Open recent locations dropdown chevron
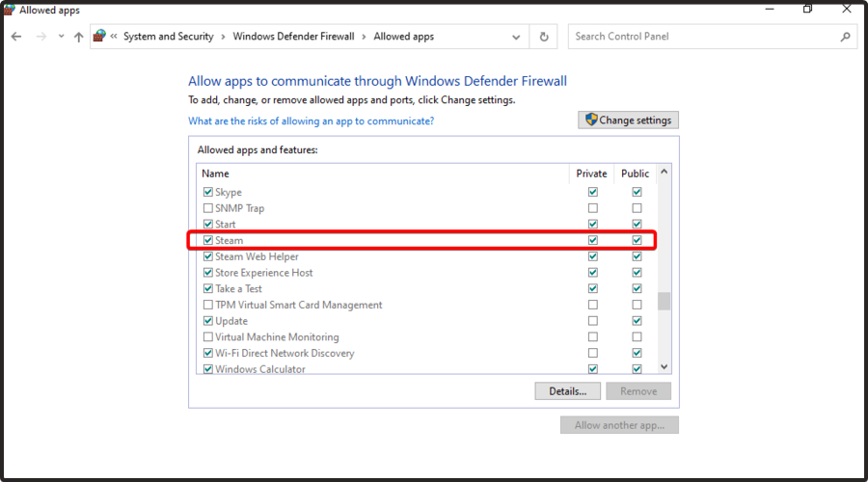The image size is (868, 482). (61, 37)
